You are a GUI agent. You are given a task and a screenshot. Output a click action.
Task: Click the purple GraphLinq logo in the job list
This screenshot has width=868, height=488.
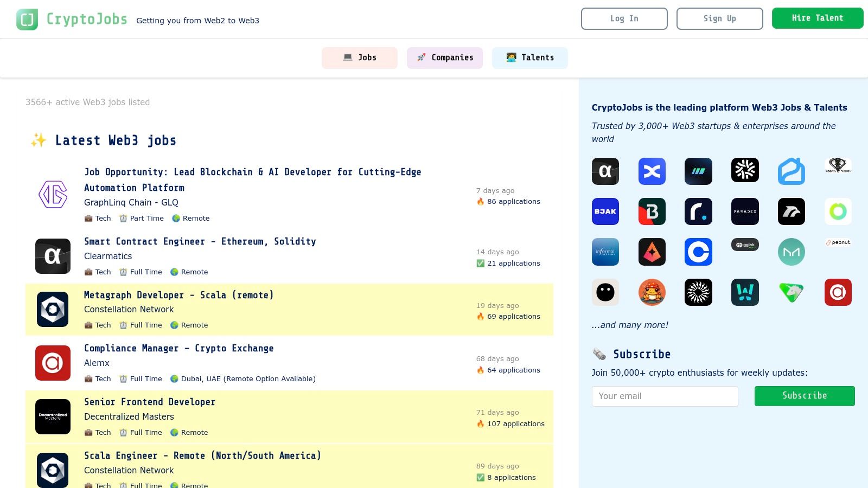click(x=53, y=194)
